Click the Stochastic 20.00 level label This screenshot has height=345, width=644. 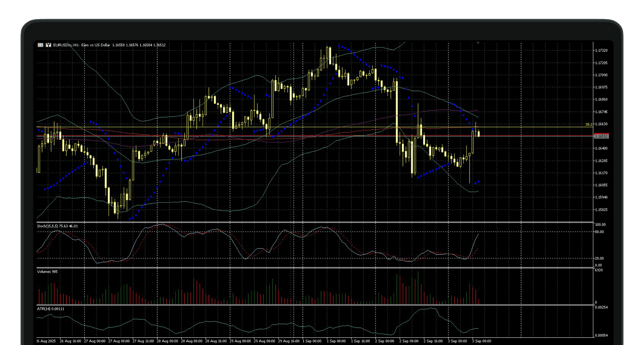599,258
